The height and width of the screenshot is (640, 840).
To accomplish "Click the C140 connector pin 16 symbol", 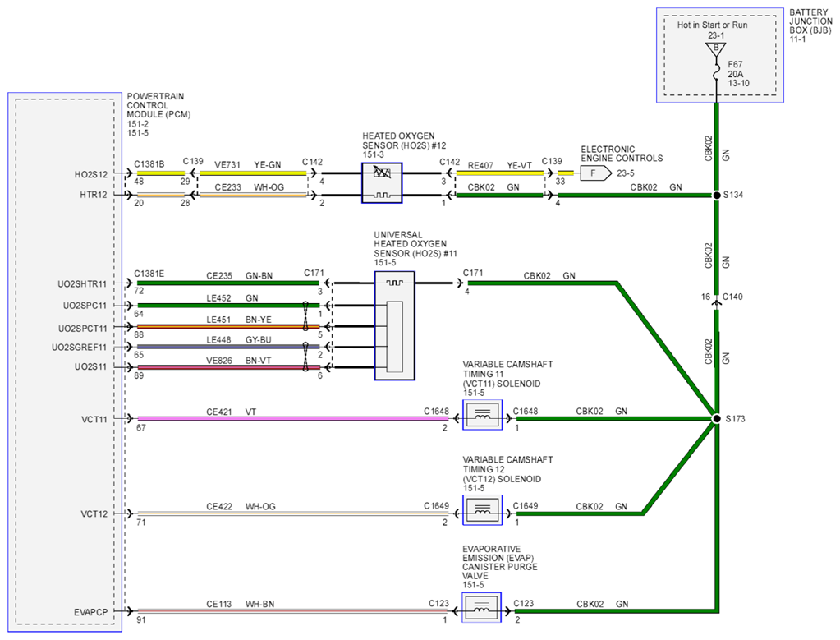I will 716,303.
